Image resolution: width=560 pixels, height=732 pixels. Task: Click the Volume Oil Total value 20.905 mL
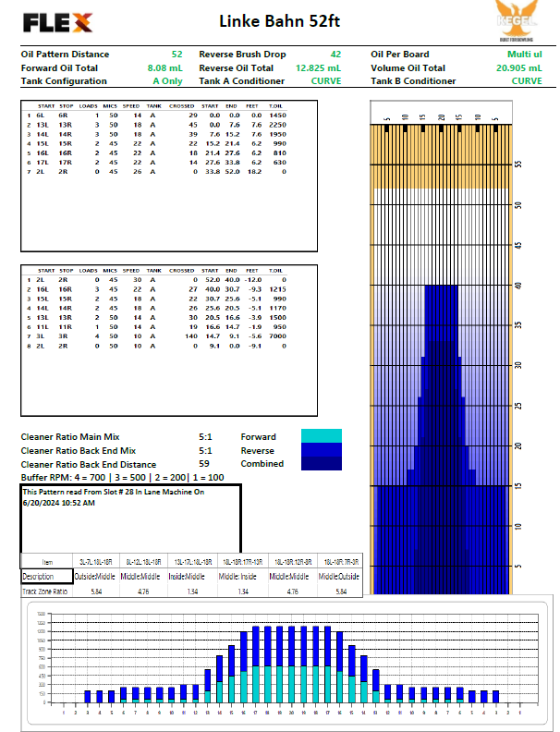coord(519,67)
